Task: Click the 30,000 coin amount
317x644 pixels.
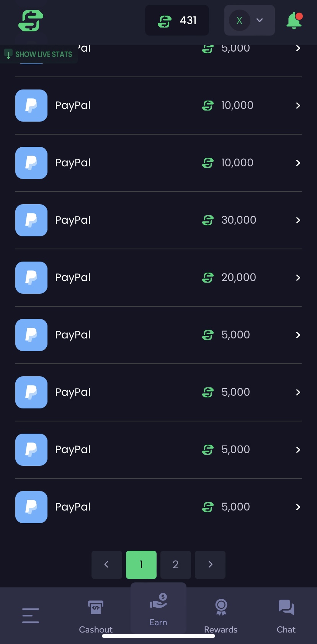Action: pos(239,220)
